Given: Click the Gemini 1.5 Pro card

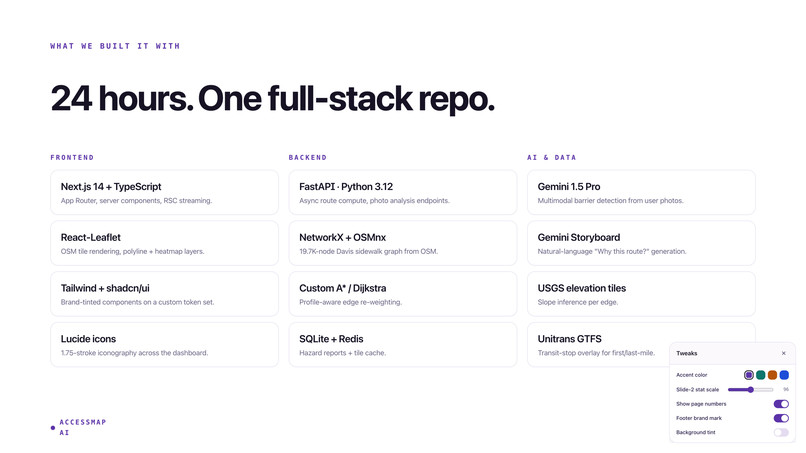Looking at the screenshot, I should pyautogui.click(x=642, y=192).
